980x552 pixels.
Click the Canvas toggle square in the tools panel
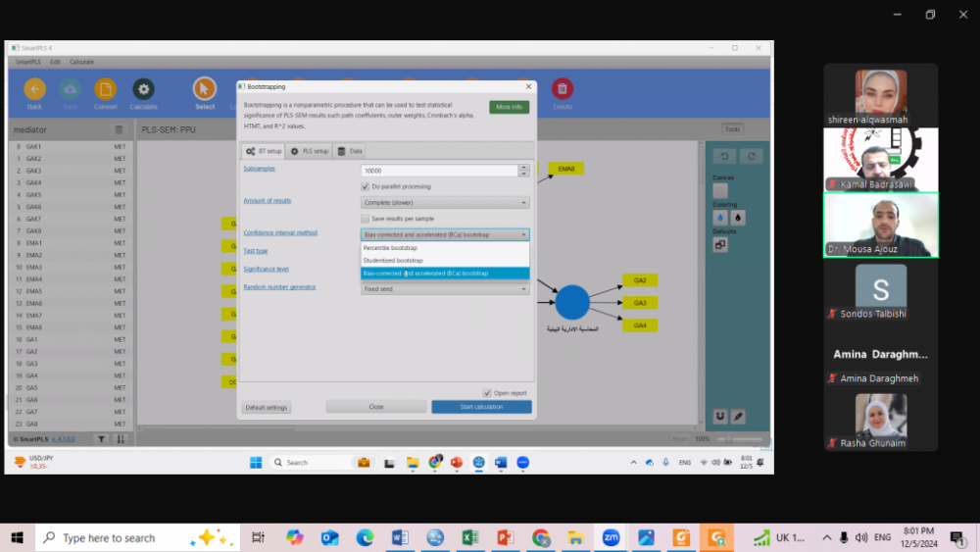[720, 190]
